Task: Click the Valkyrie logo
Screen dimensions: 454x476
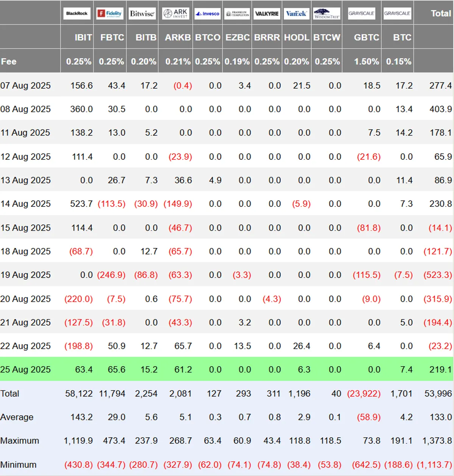Action: pyautogui.click(x=267, y=13)
